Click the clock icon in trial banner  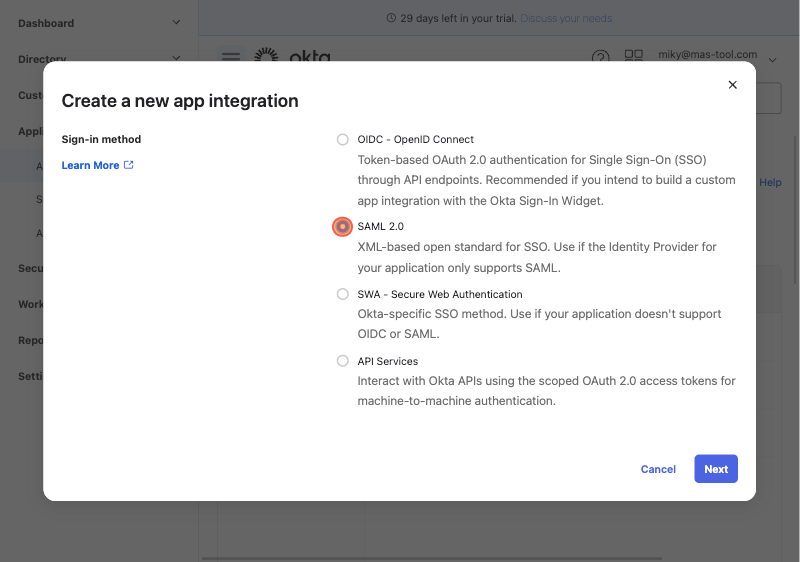tap(391, 18)
